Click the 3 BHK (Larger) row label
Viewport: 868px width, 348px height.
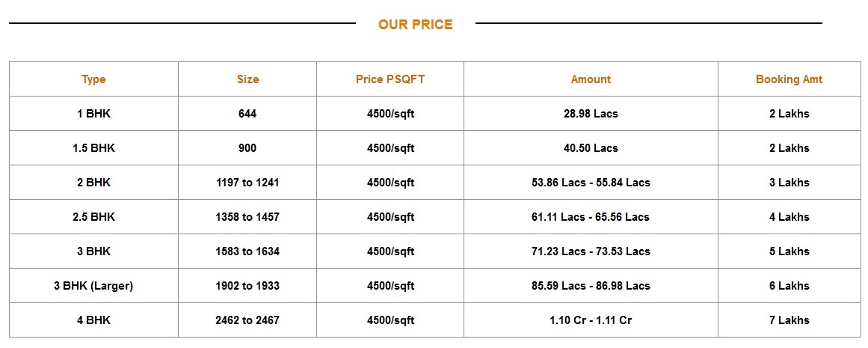pos(93,286)
